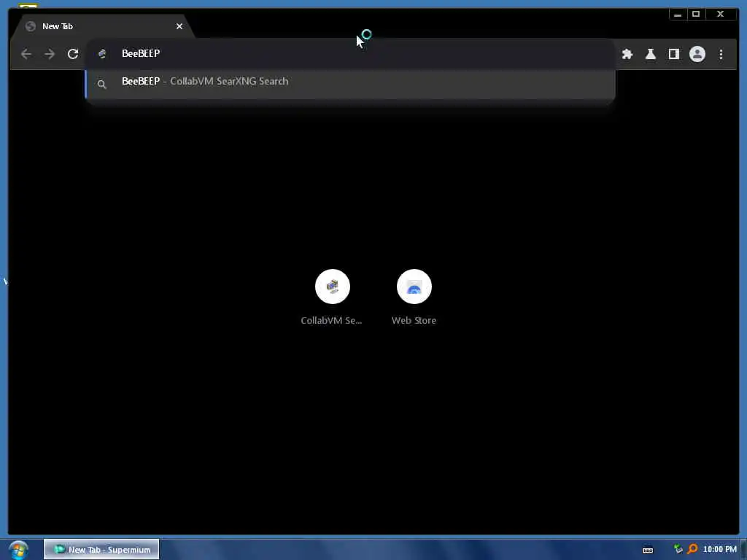Reload the page with the refresh icon
This screenshot has height=560, width=747.
(x=73, y=54)
